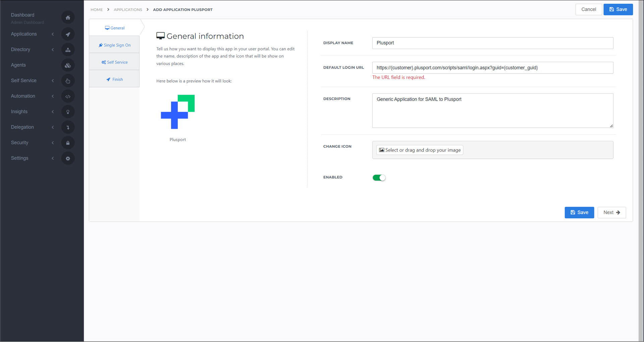Click 'The URL field is required.' message
The height and width of the screenshot is (342, 644).
click(398, 77)
